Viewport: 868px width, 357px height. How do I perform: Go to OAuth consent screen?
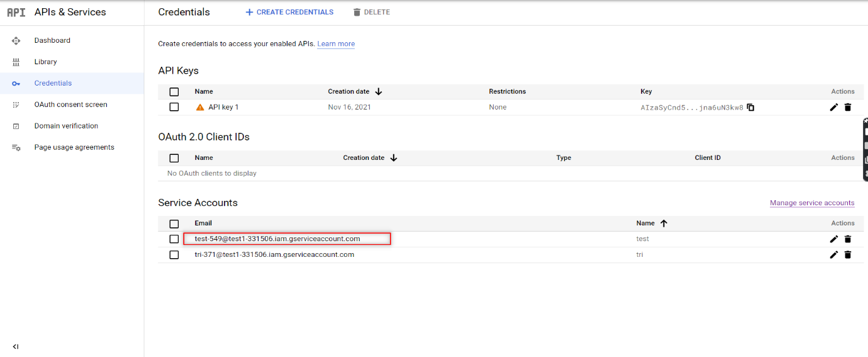click(70, 105)
